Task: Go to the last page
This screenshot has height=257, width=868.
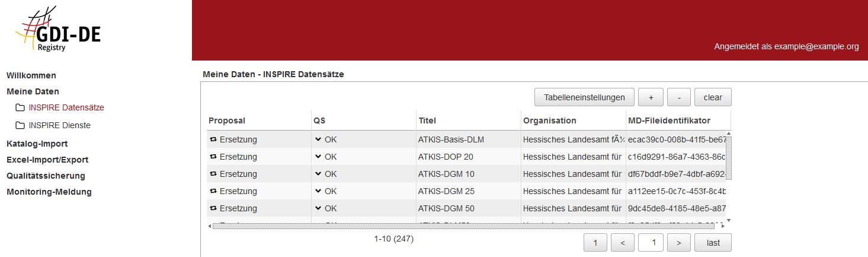Action: pos(713,243)
